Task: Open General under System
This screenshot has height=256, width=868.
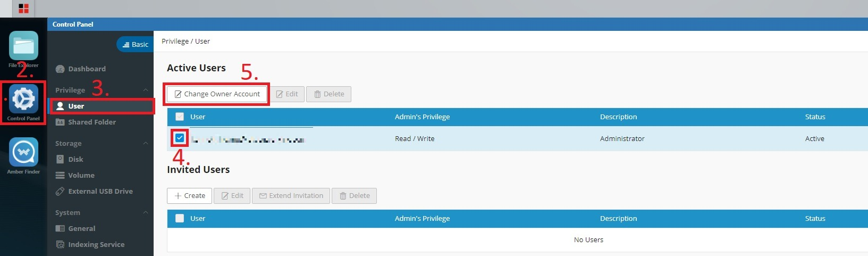Action: [75, 228]
